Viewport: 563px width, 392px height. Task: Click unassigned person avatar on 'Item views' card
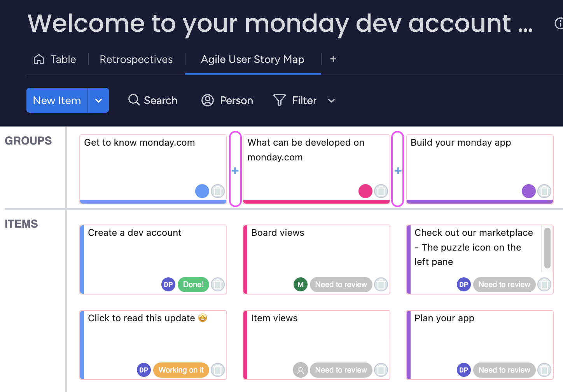pos(301,370)
